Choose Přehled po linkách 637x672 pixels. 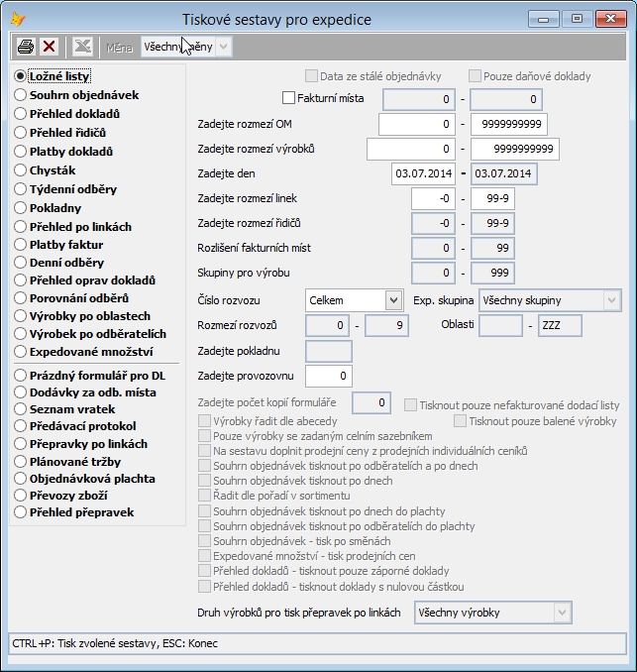(x=20, y=226)
